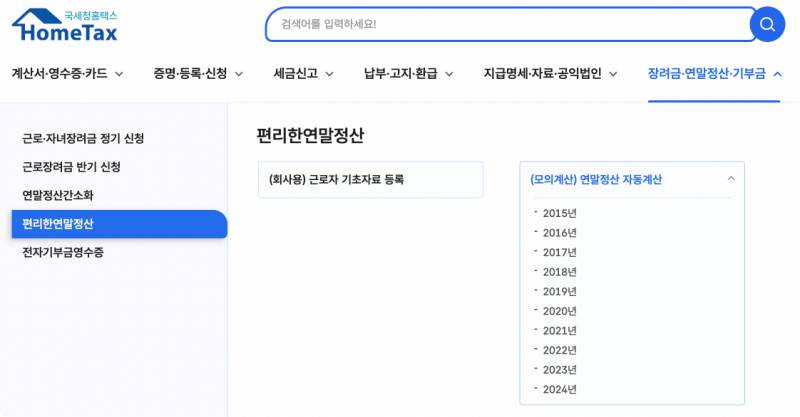Open the 납부·고지·환급 menu
This screenshot has height=417, width=800.
tap(401, 73)
